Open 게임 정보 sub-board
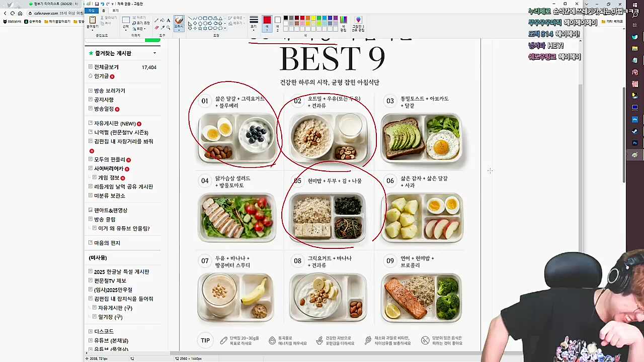The height and width of the screenshot is (362, 644). [x=109, y=177]
